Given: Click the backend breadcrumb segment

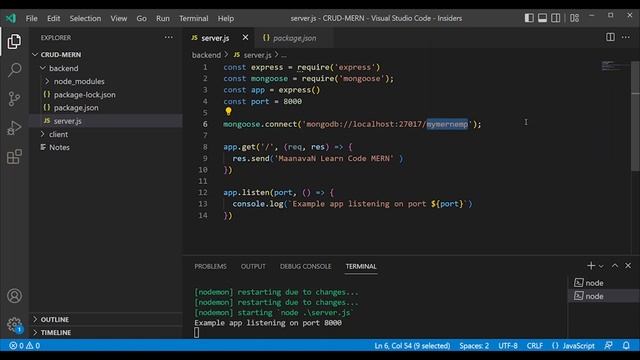Looking at the screenshot, I should pyautogui.click(x=206, y=55).
